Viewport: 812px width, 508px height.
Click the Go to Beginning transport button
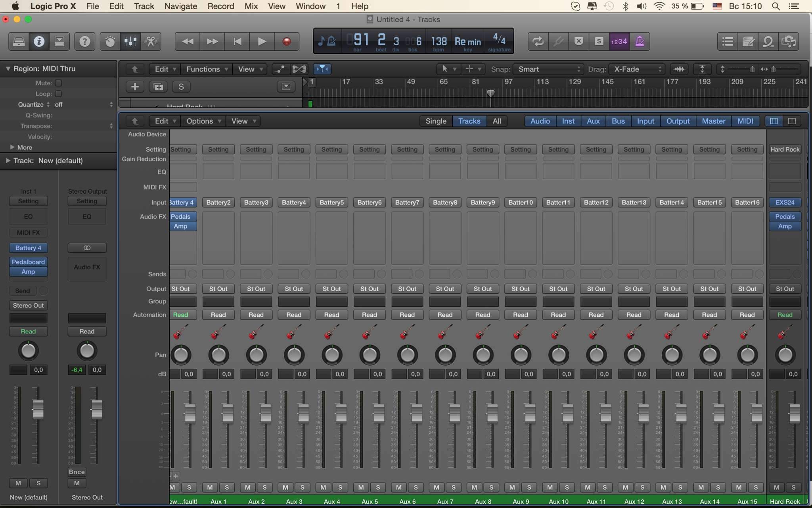(x=237, y=41)
